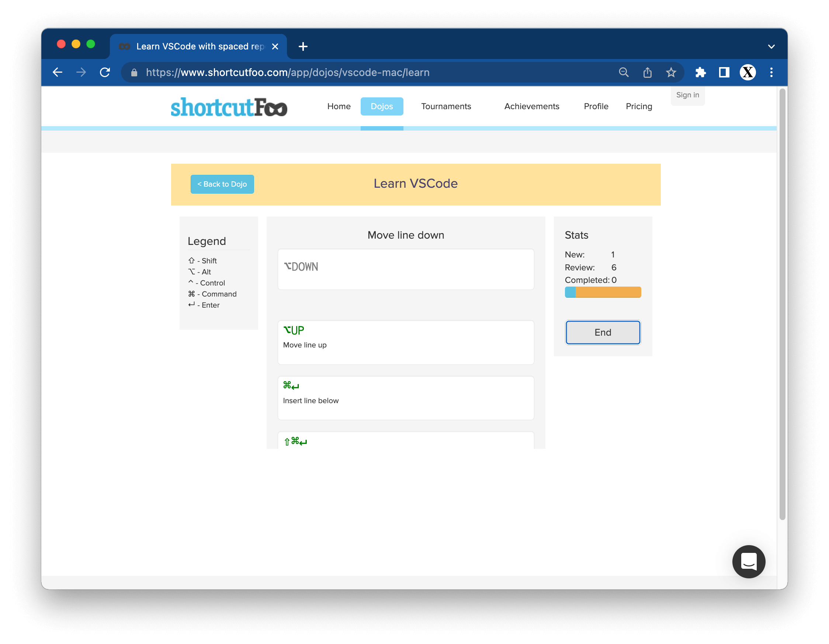Open the Tournaments nav item
The height and width of the screenshot is (644, 829).
click(x=446, y=106)
